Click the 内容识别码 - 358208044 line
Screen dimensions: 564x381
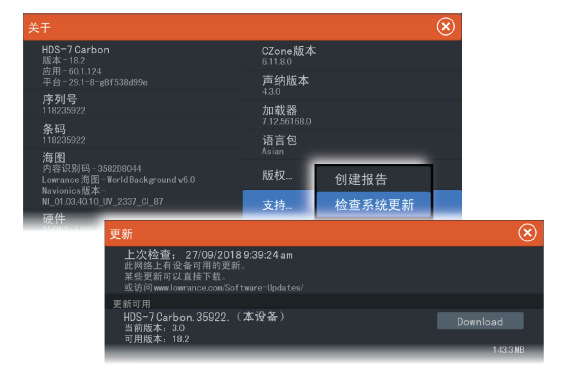[92, 168]
